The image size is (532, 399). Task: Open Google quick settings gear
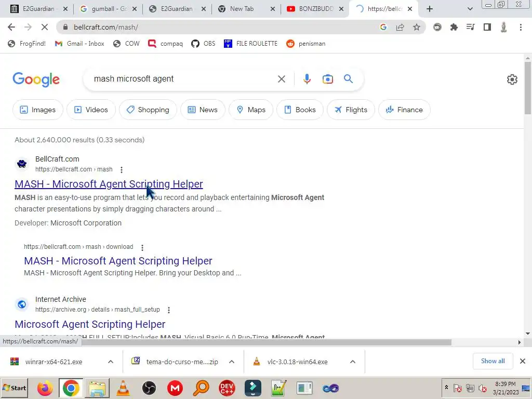512,79
